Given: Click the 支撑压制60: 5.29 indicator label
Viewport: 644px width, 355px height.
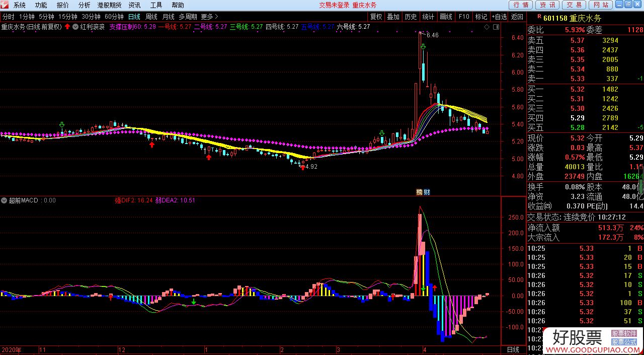Looking at the screenshot, I should (132, 27).
